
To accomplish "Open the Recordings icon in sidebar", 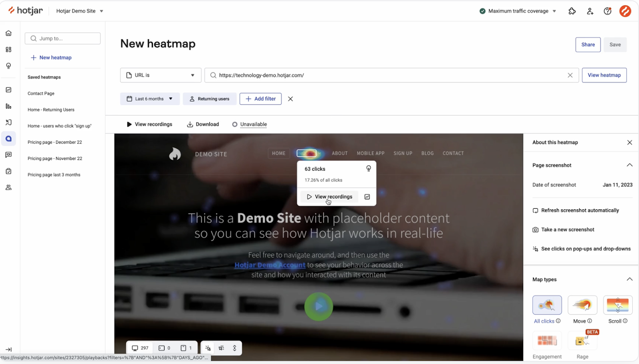I will pyautogui.click(x=8, y=123).
